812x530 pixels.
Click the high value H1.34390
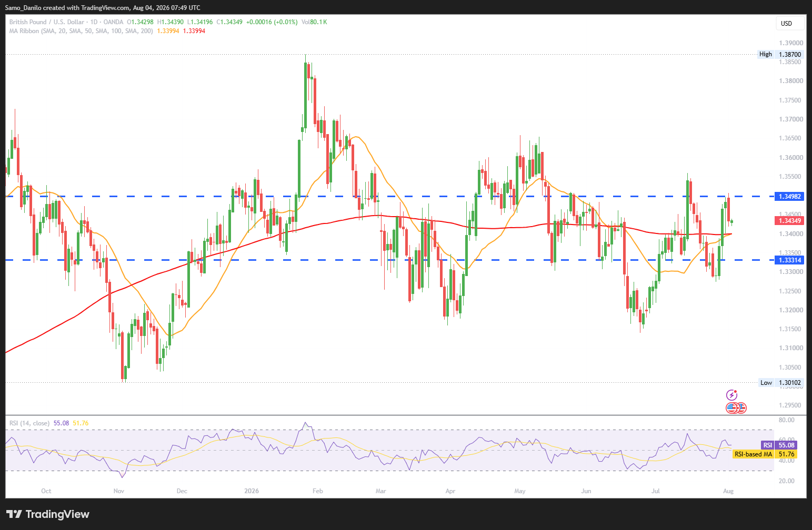tap(170, 22)
